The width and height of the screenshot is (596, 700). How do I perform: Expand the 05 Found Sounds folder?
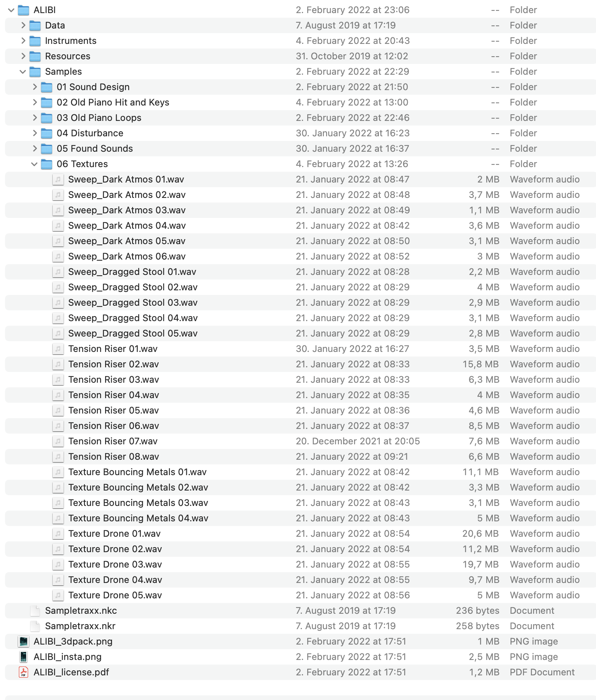tap(35, 149)
